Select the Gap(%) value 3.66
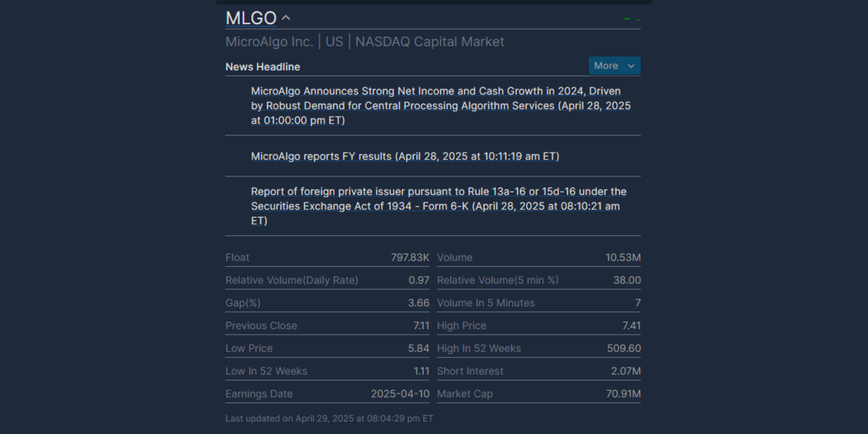 419,303
